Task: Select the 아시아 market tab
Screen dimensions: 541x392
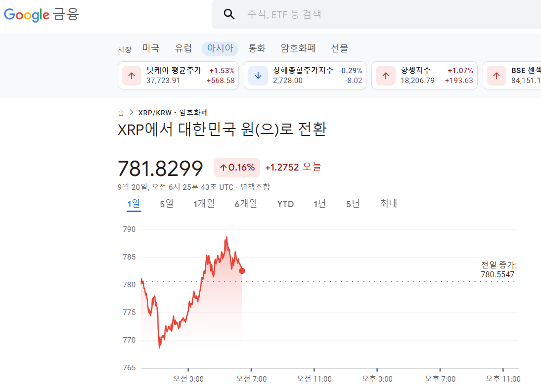Action: pos(220,48)
